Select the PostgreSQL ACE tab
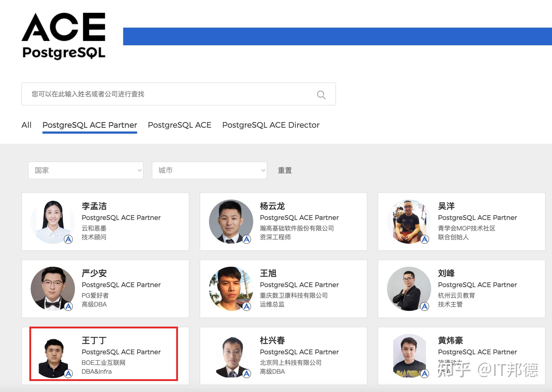This screenshot has height=392, width=552. 180,125
